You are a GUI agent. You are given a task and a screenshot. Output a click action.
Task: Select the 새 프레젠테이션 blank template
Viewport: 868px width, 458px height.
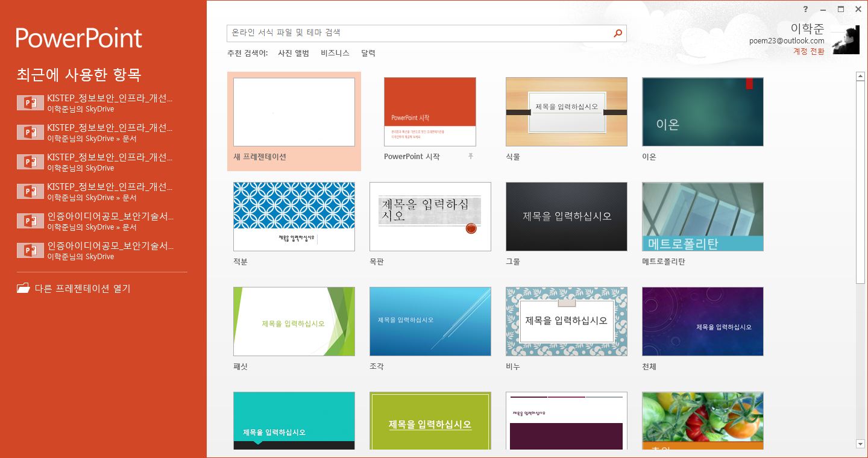294,122
